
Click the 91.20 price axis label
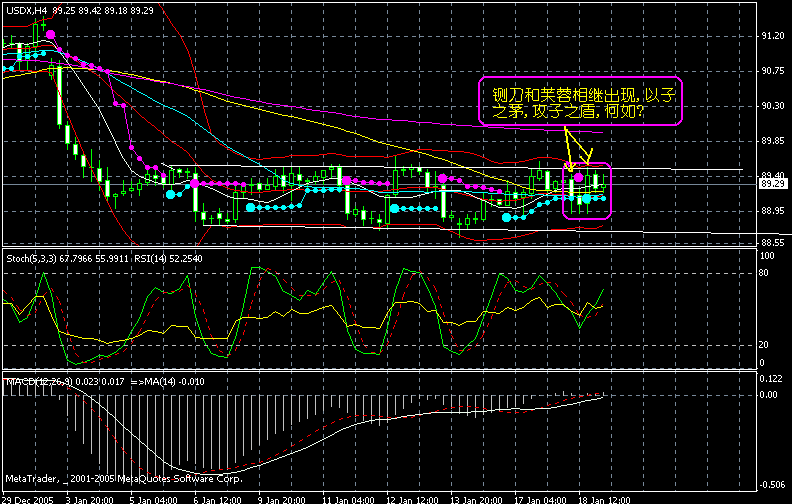[773, 36]
